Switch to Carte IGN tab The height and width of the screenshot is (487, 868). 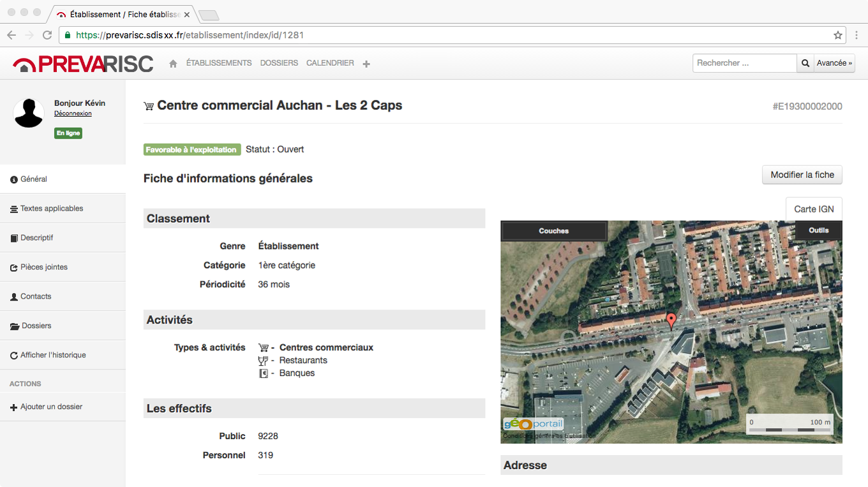(814, 209)
